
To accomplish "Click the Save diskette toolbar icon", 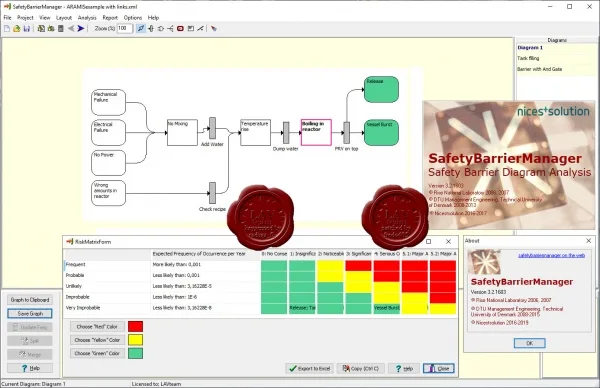I will (x=26, y=29).
